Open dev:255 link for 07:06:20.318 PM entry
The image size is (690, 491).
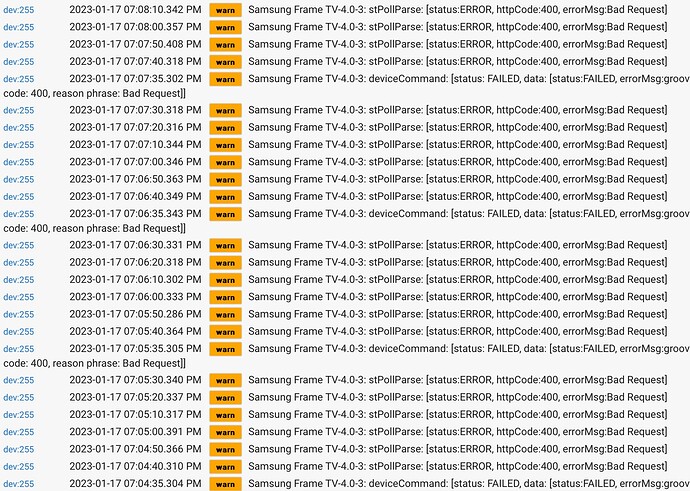[18, 263]
